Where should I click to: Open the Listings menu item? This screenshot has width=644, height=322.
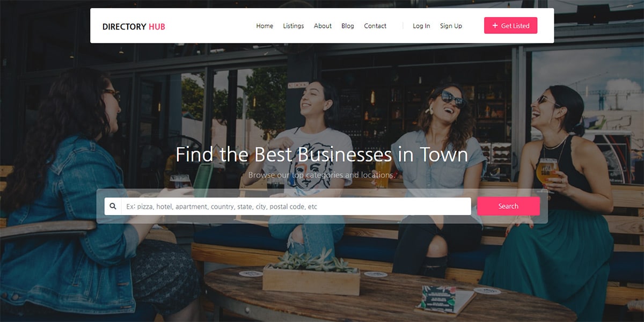point(294,26)
